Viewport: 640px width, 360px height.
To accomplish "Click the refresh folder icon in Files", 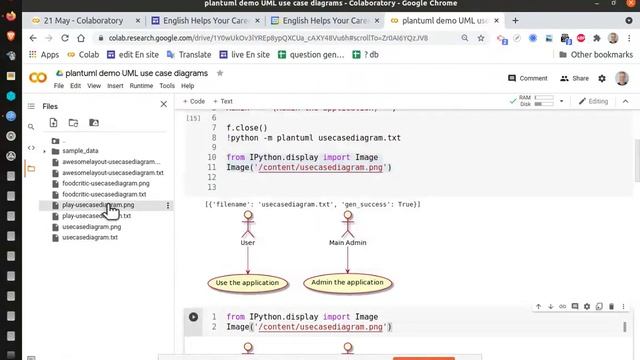I will (73, 122).
